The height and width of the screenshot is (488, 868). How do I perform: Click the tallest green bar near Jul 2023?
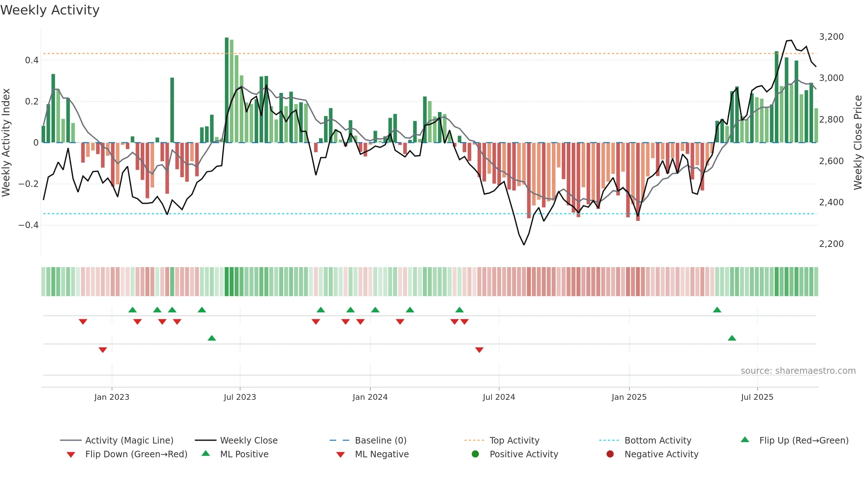tap(227, 90)
